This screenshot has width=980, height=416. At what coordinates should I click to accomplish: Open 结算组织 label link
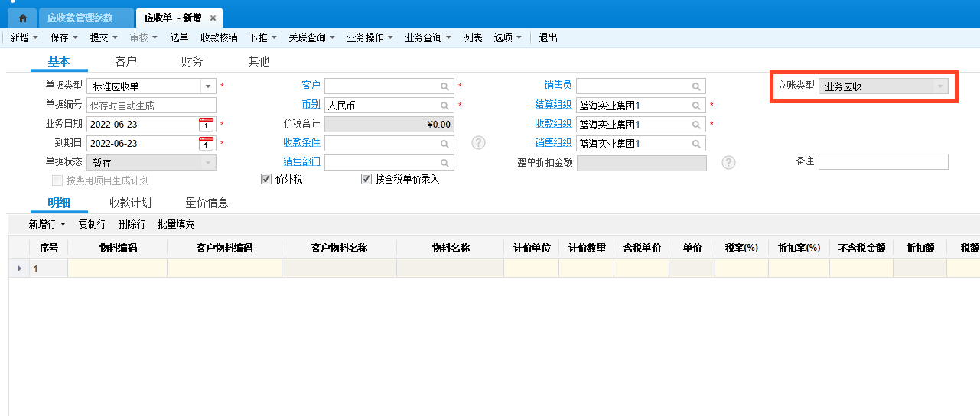(553, 104)
